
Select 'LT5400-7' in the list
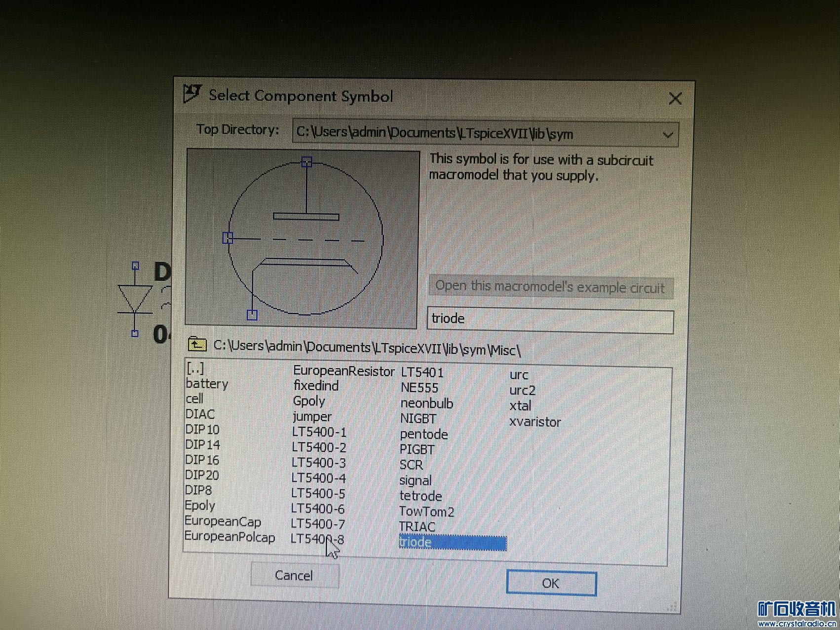tap(318, 524)
